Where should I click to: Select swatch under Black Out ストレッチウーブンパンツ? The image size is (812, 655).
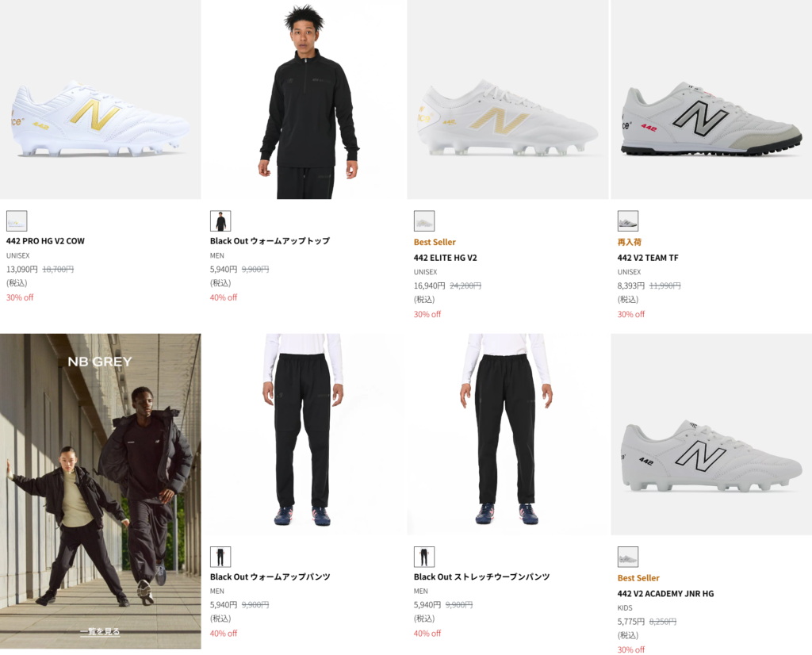(x=424, y=557)
